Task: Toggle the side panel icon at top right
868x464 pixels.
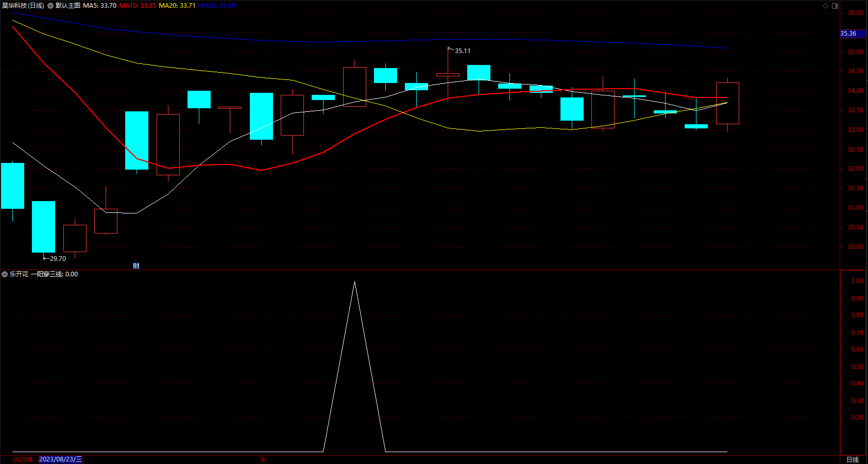Action: [x=835, y=6]
